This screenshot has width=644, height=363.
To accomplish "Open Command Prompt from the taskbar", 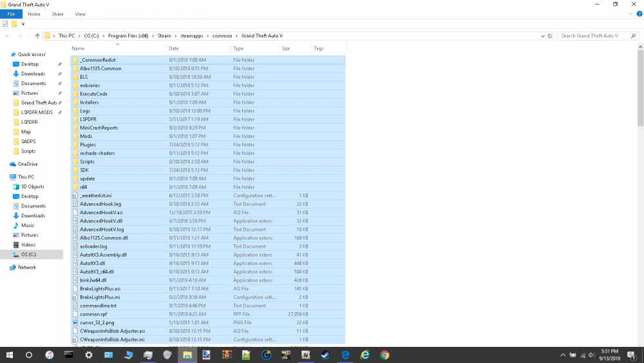I will (x=69, y=355).
